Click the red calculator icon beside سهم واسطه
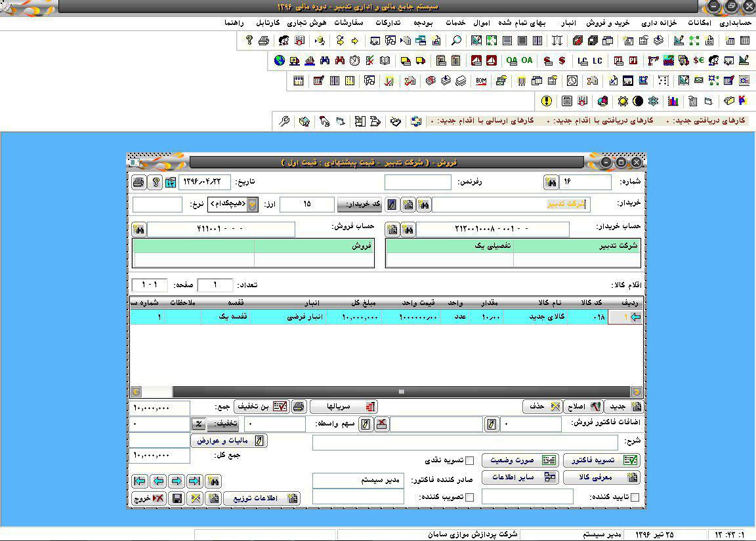 (x=381, y=424)
